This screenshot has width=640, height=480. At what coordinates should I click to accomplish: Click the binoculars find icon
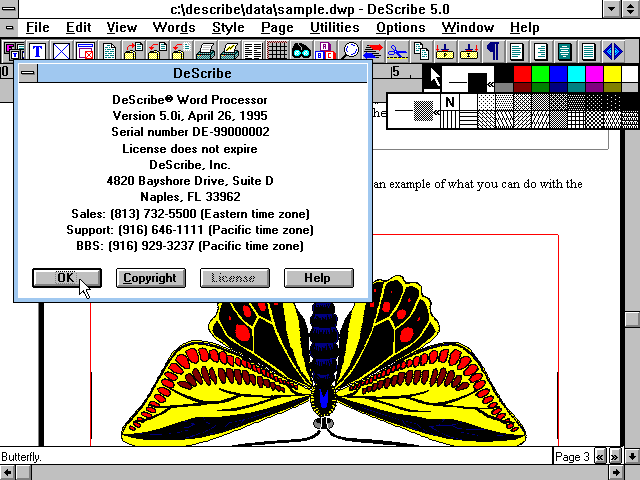301,51
